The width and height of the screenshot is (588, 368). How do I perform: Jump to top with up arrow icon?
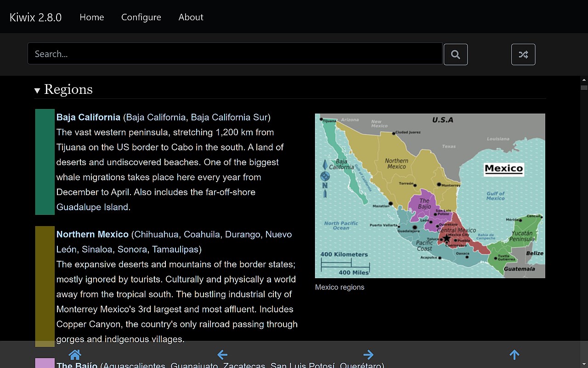pos(514,355)
